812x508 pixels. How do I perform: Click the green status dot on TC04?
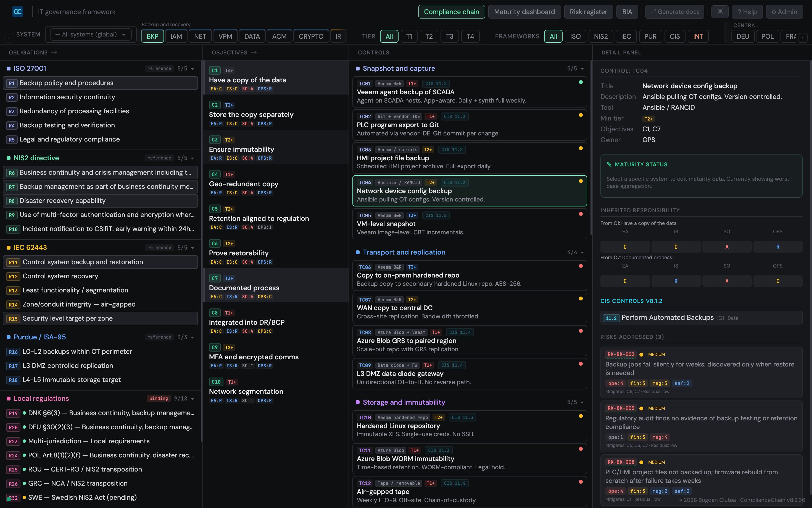(x=581, y=181)
